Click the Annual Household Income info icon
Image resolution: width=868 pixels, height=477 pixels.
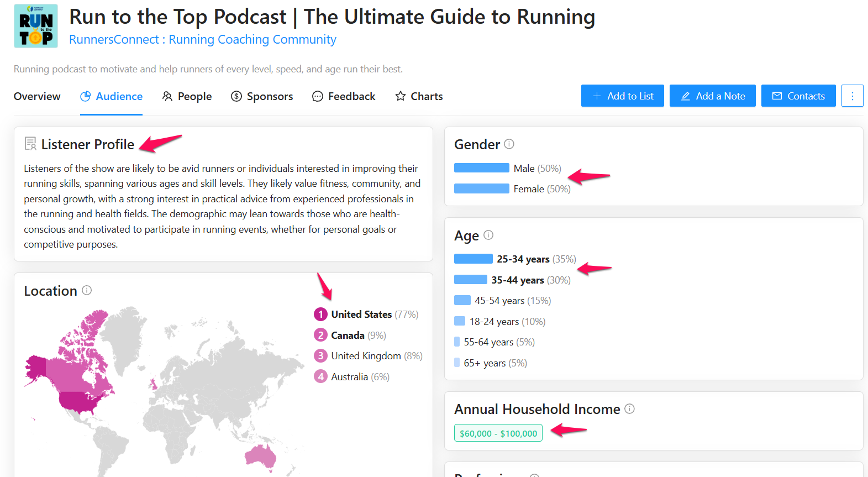point(629,408)
